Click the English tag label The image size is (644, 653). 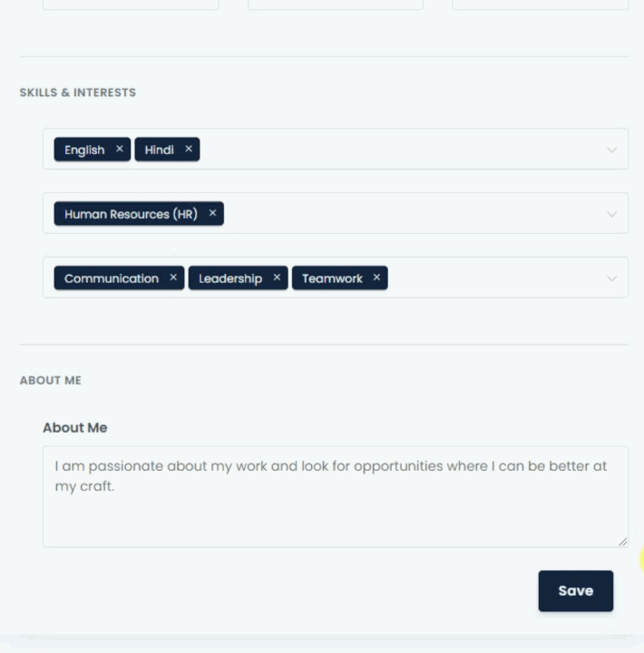click(84, 150)
